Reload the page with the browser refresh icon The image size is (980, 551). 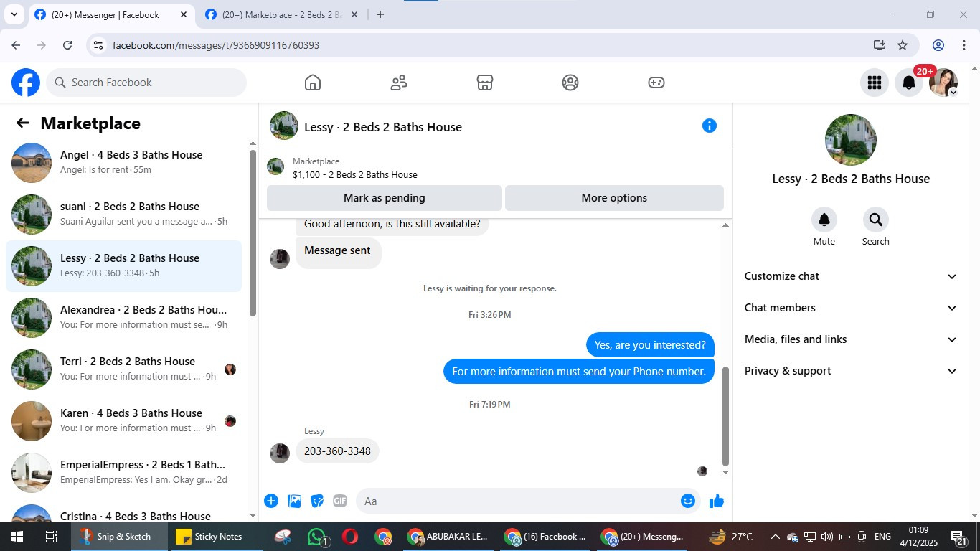click(67, 45)
